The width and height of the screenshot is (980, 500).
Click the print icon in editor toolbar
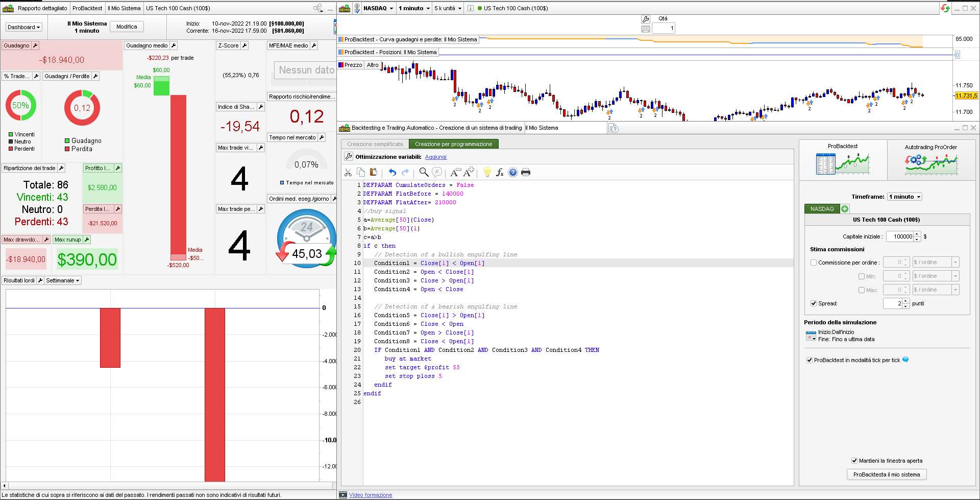(x=526, y=173)
